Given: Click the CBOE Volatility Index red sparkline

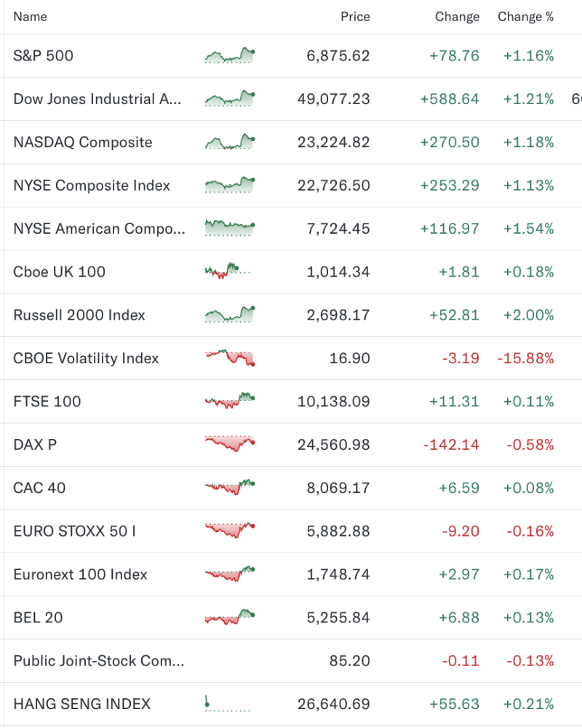Looking at the screenshot, I should 229,358.
